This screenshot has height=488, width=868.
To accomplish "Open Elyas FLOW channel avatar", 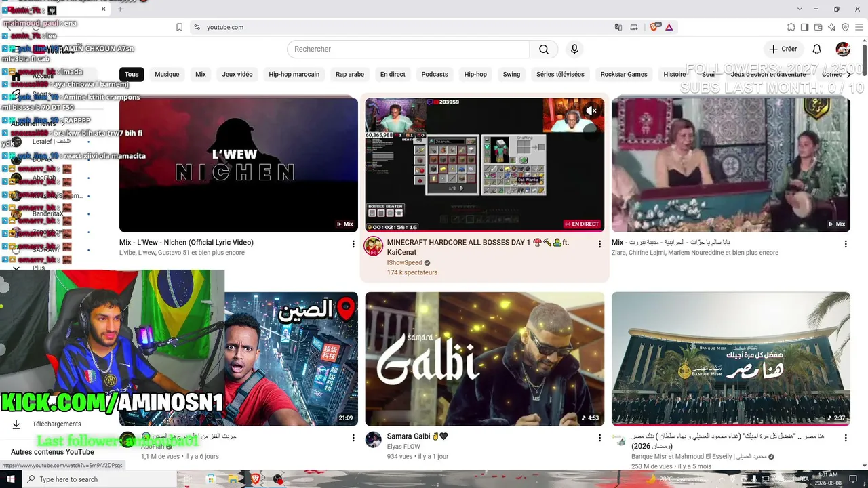I will point(374,440).
